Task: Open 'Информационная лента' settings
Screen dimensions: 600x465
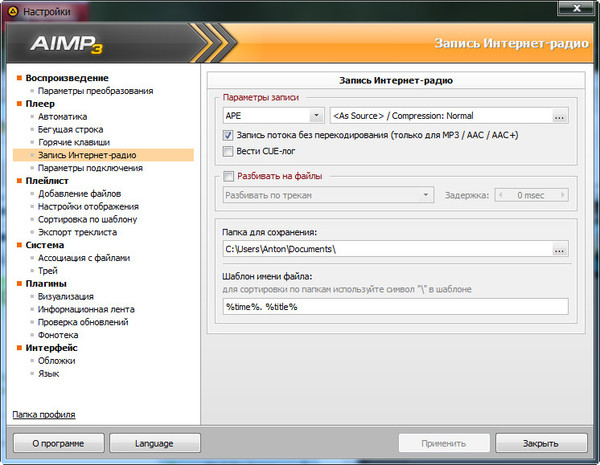Action: pos(86,309)
